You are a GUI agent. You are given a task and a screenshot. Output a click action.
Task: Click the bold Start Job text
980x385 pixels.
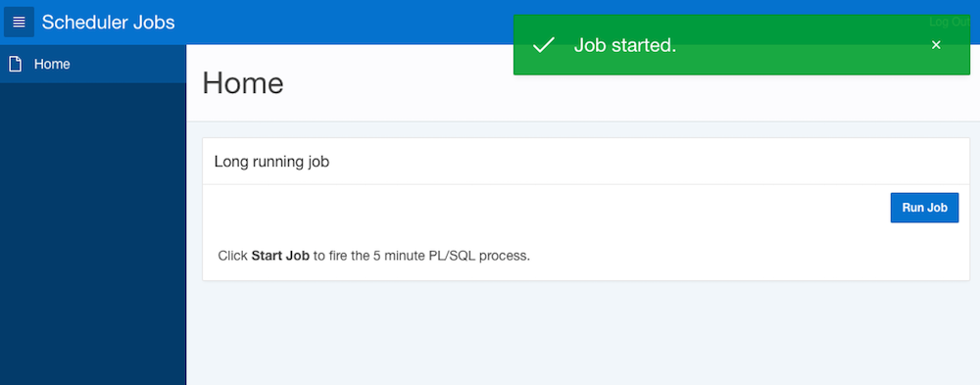[x=280, y=256]
